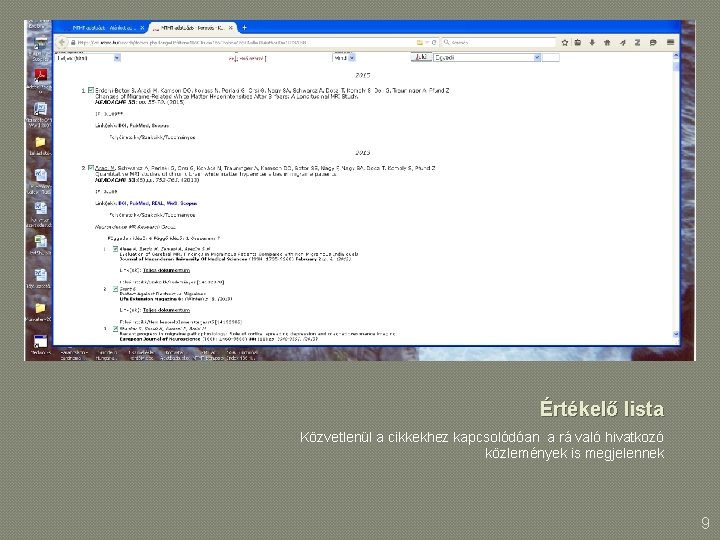The height and width of the screenshot is (540, 720).
Task: Reload the page with the refresh icon
Action: (x=434, y=42)
